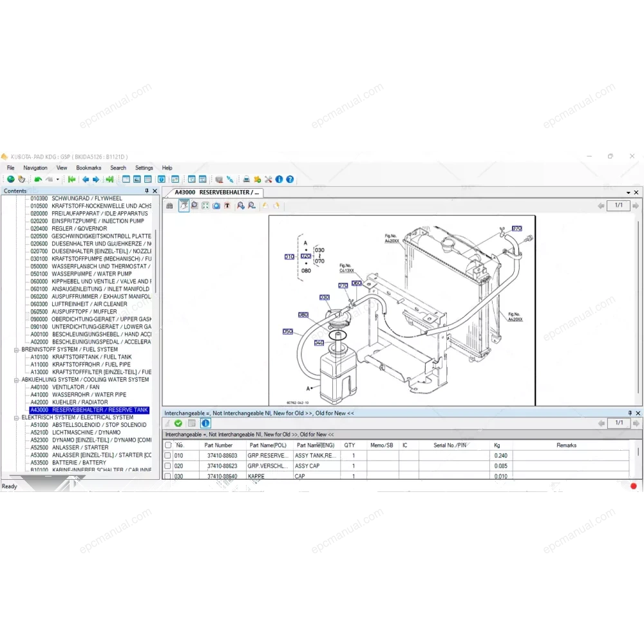The height and width of the screenshot is (644, 644).
Task: Click the first window layout icon
Action: (126, 179)
